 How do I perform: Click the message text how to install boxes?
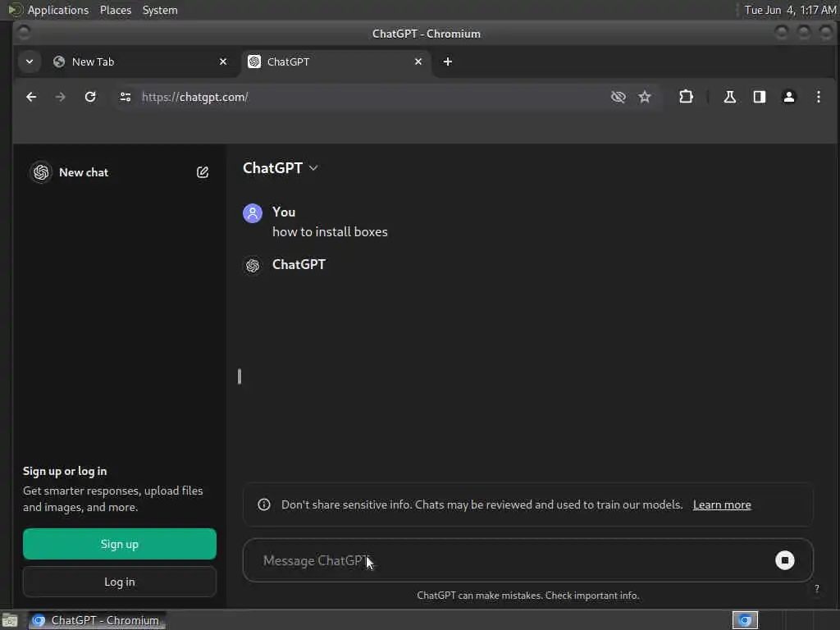pos(330,232)
